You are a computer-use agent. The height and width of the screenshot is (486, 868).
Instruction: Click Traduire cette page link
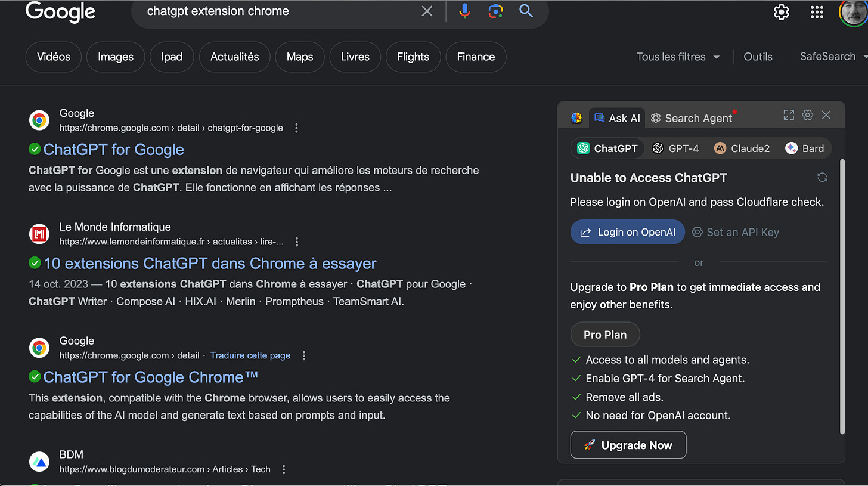click(250, 355)
